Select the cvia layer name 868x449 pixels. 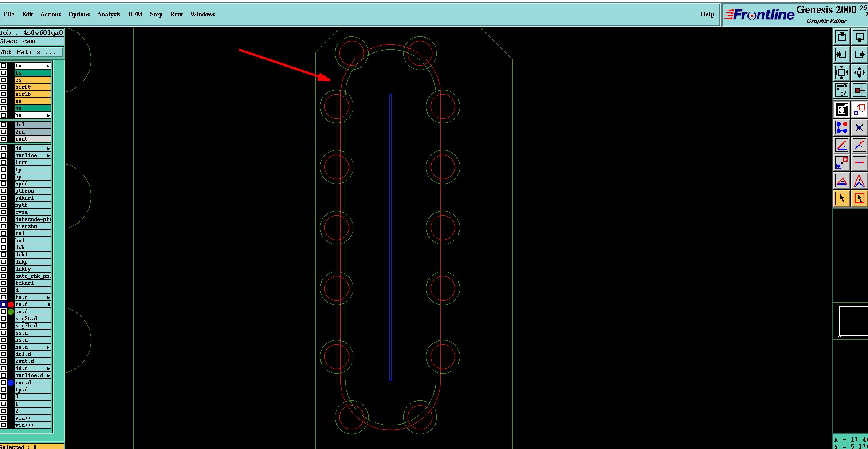point(32,212)
